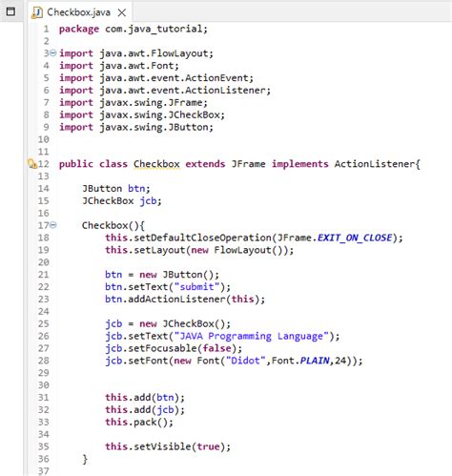The height and width of the screenshot is (476, 452).
Task: Click 'java.awt.Font;' import text
Action: tap(139, 66)
